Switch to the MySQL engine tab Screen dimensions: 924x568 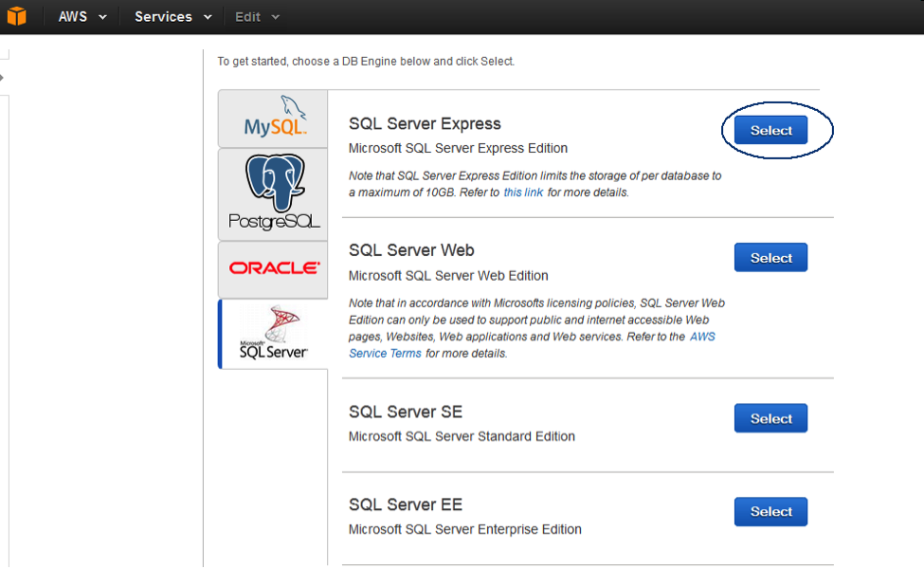tap(273, 119)
